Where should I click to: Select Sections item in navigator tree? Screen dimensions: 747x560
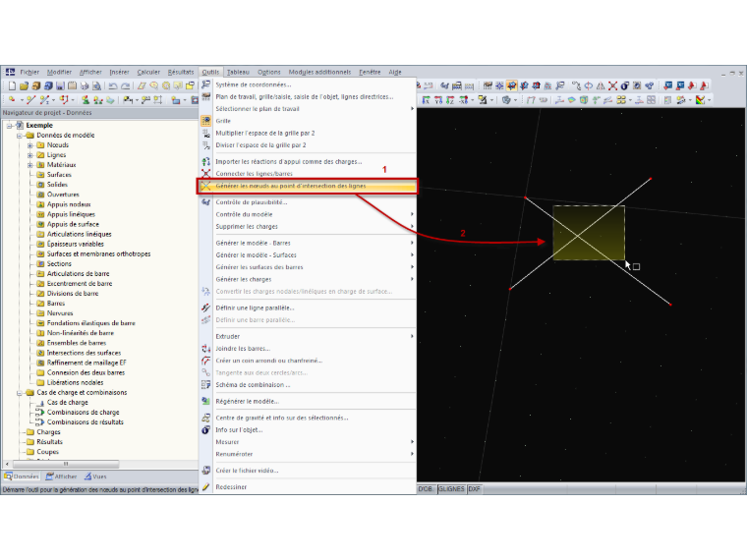click(x=59, y=264)
